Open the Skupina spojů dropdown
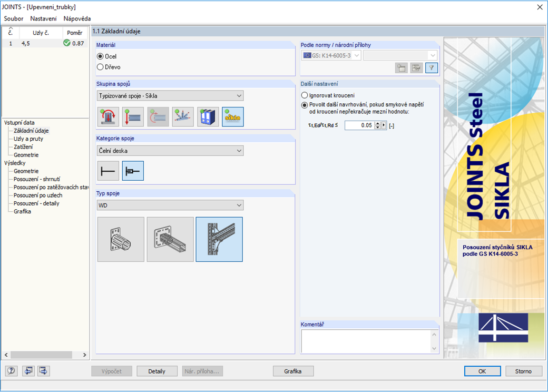The image size is (548, 392). point(170,96)
